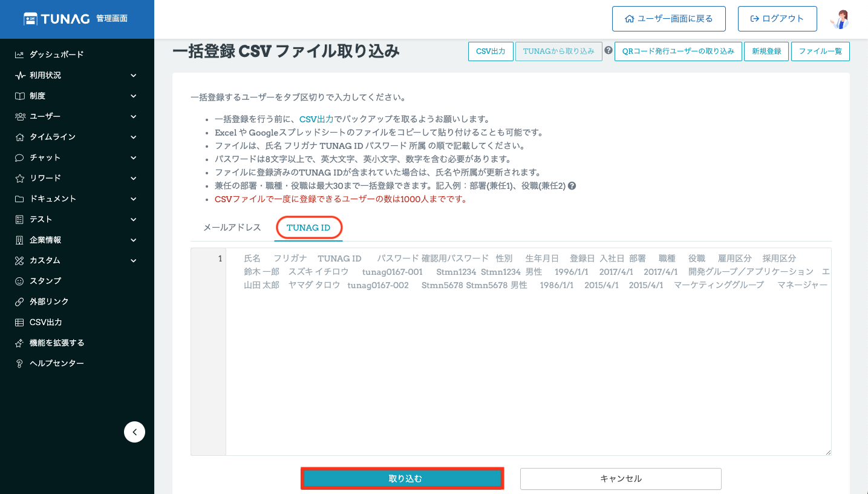Click the TUNAG logo icon
Viewport: 868px width, 494px height.
pyautogui.click(x=31, y=19)
